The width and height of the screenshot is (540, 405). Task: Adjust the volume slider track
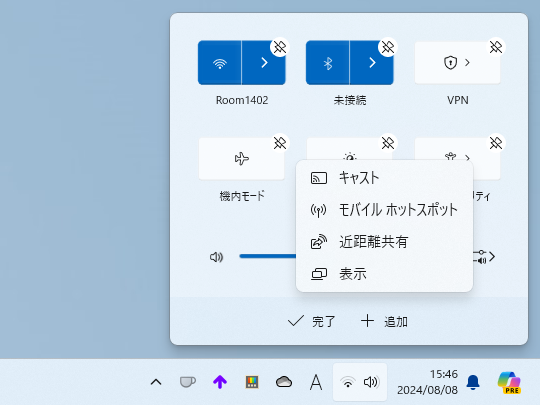(x=268, y=256)
